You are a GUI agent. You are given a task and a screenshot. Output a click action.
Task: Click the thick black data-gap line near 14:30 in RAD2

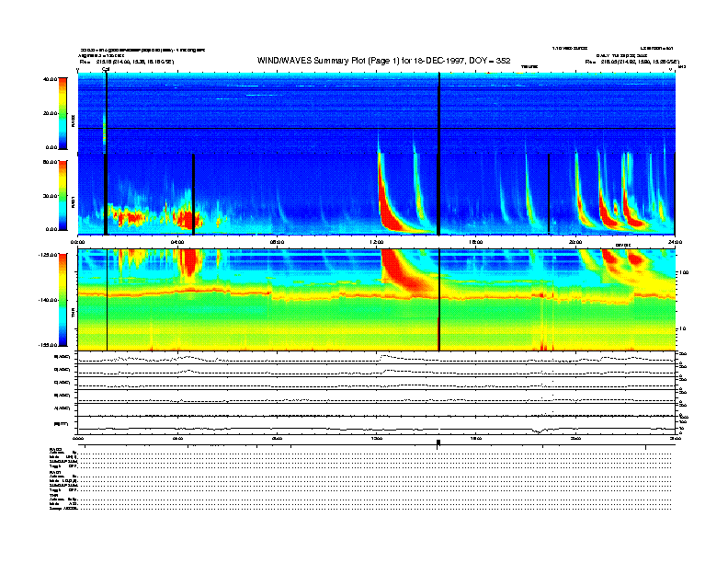pos(438,113)
